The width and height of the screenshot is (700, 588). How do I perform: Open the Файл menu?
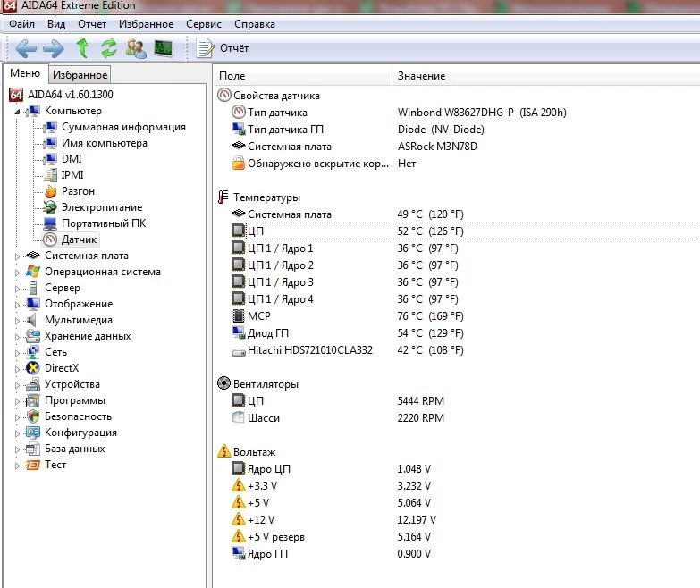click(x=21, y=24)
